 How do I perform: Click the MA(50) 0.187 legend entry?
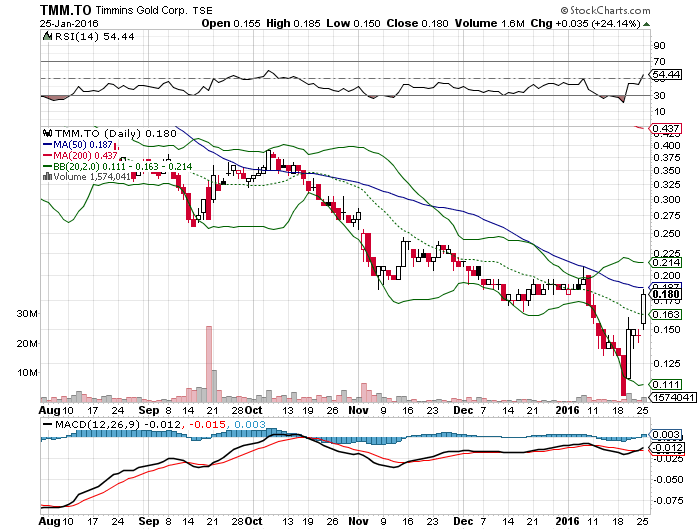pos(77,145)
